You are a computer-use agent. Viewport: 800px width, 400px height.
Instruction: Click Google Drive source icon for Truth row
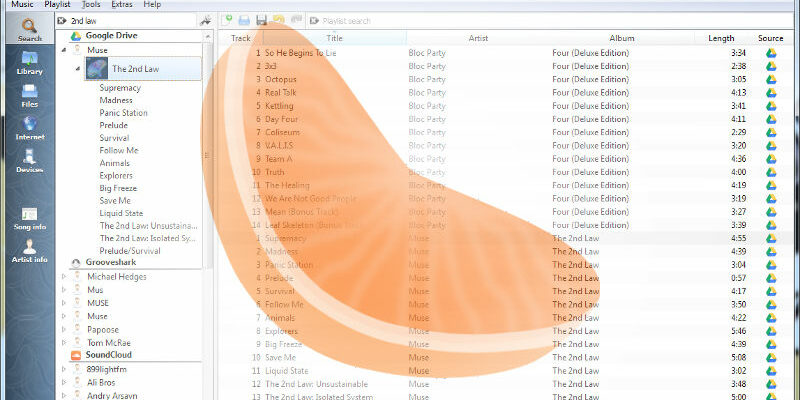(771, 172)
